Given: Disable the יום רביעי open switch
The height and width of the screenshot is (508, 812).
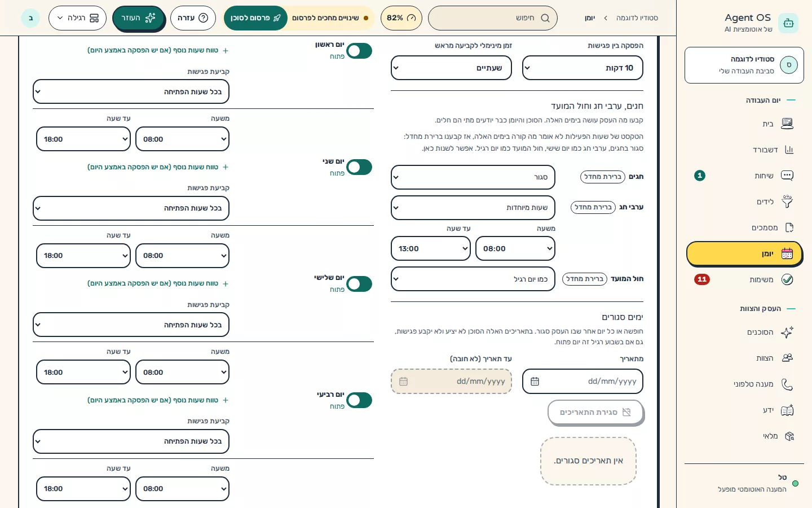Looking at the screenshot, I should [359, 400].
